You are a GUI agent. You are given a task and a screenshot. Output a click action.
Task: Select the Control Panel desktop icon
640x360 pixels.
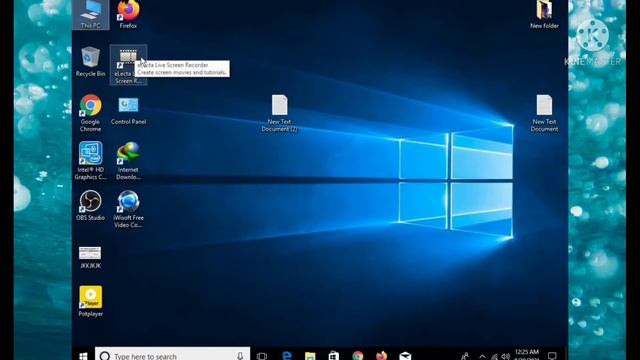click(128, 110)
